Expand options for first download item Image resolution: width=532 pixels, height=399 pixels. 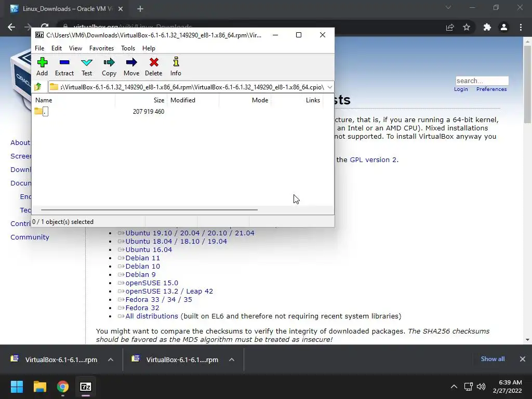[111, 360]
